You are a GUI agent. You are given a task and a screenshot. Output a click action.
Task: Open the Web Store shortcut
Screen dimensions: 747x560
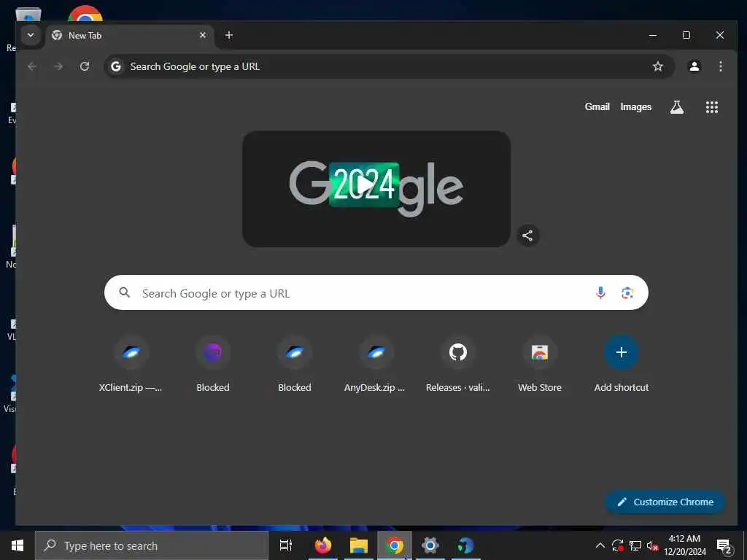point(540,365)
